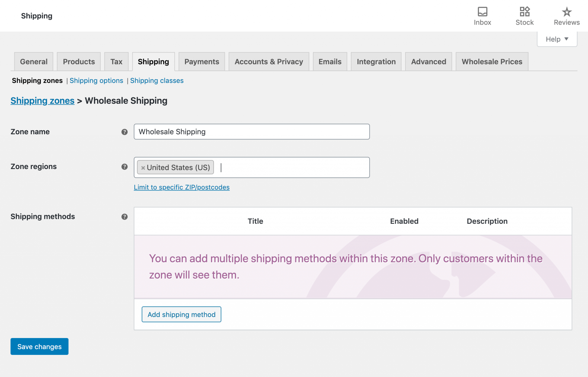Open Shipping options sub-section
This screenshot has height=377, width=588.
[x=96, y=81]
